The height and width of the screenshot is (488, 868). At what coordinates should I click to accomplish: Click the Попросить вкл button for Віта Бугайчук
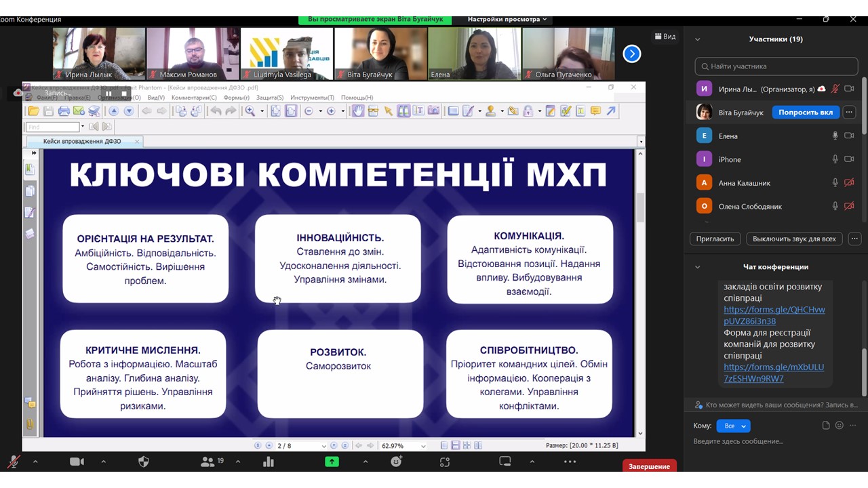point(805,112)
